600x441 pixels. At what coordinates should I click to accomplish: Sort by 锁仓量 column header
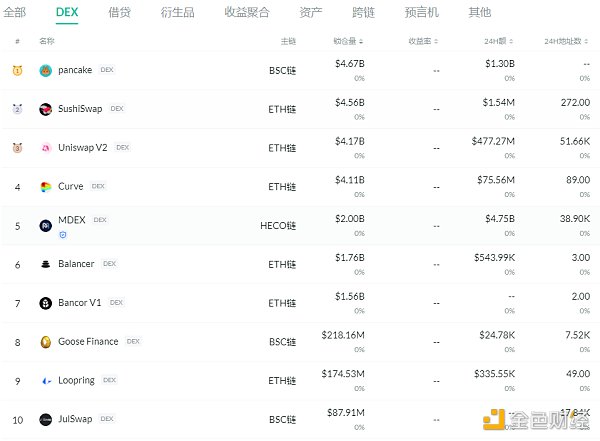[x=349, y=41]
